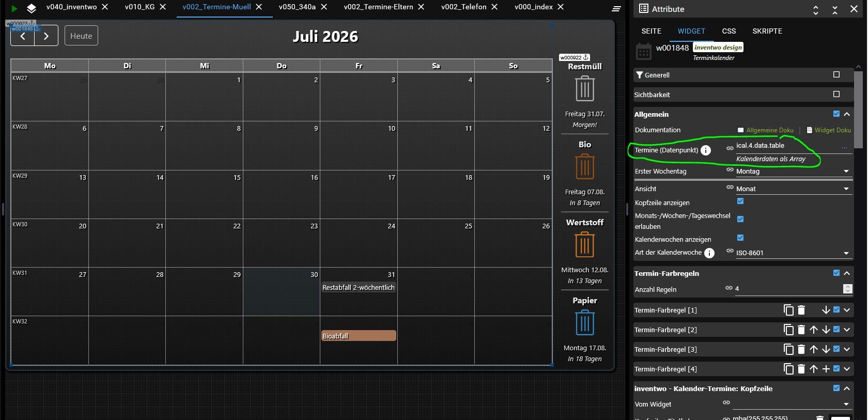
Task: Switch to the CSS tab
Action: pos(729,31)
